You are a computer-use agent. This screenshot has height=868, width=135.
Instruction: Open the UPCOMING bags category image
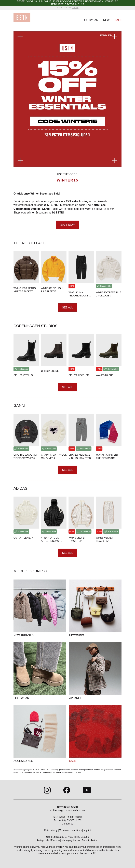(95, 606)
